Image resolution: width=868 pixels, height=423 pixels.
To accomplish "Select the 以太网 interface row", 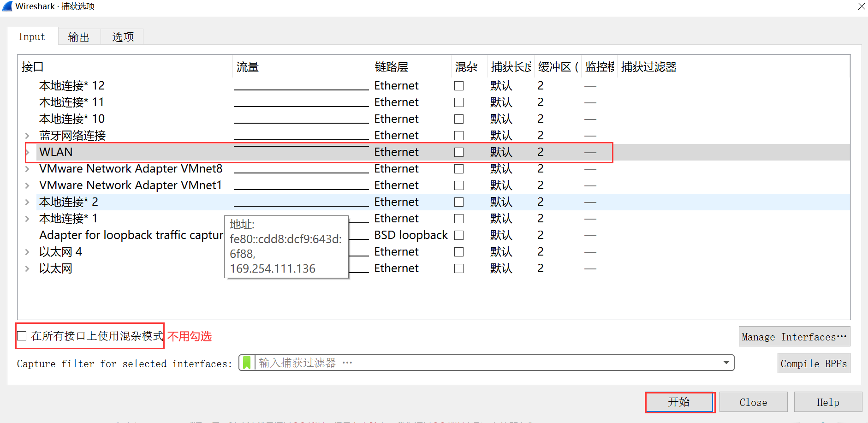I will click(x=55, y=268).
